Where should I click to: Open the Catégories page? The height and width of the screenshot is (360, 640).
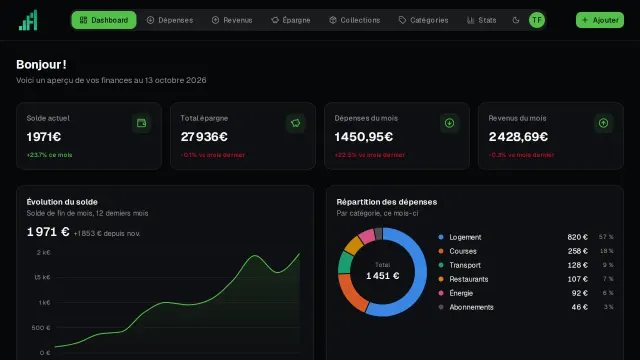point(423,20)
